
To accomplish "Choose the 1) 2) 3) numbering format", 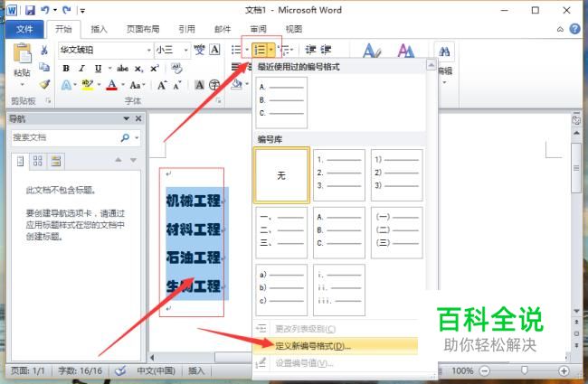I will (x=397, y=175).
